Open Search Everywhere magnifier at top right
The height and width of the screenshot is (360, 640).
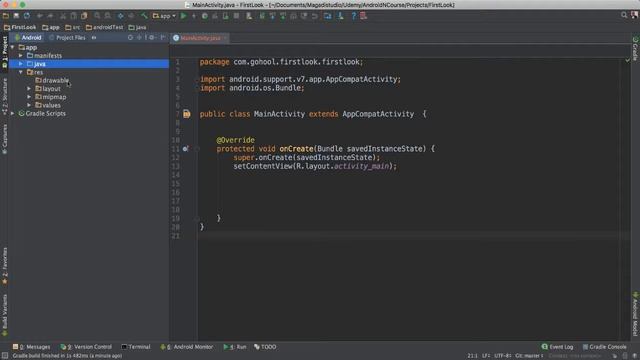tap(624, 15)
